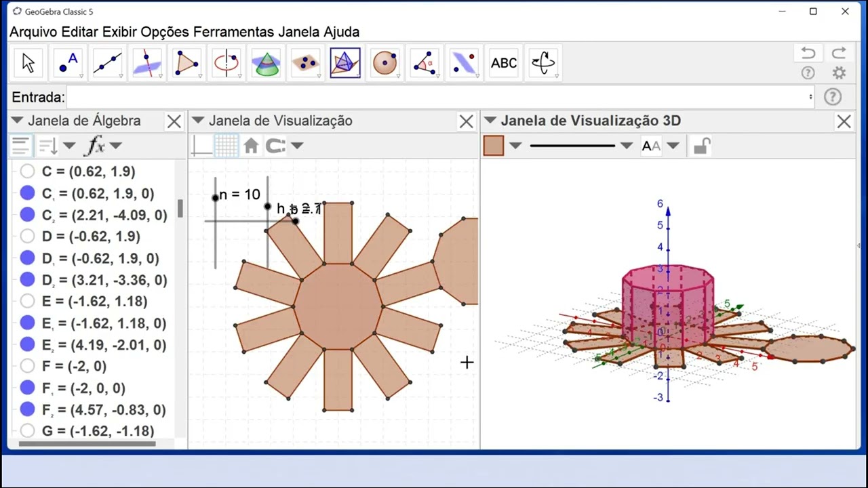Viewport: 868px width, 488px height.
Task: Select the Circle with axis tool
Action: pos(226,63)
